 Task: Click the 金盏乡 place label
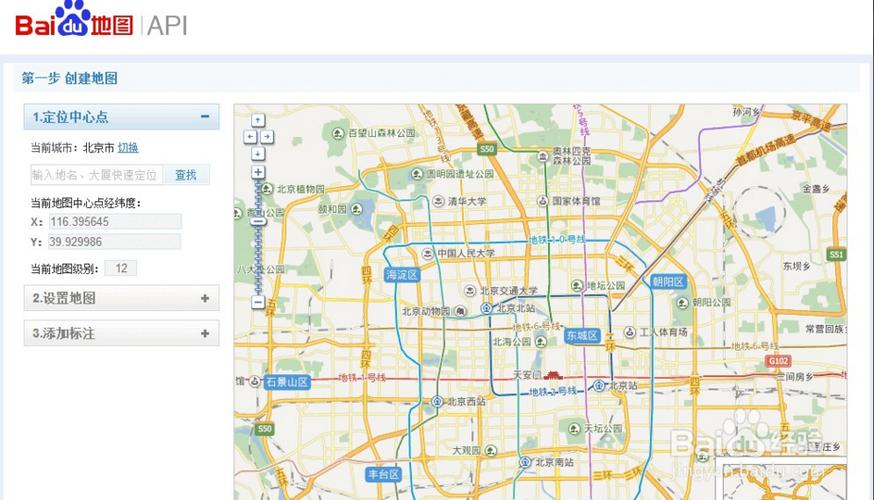(816, 189)
